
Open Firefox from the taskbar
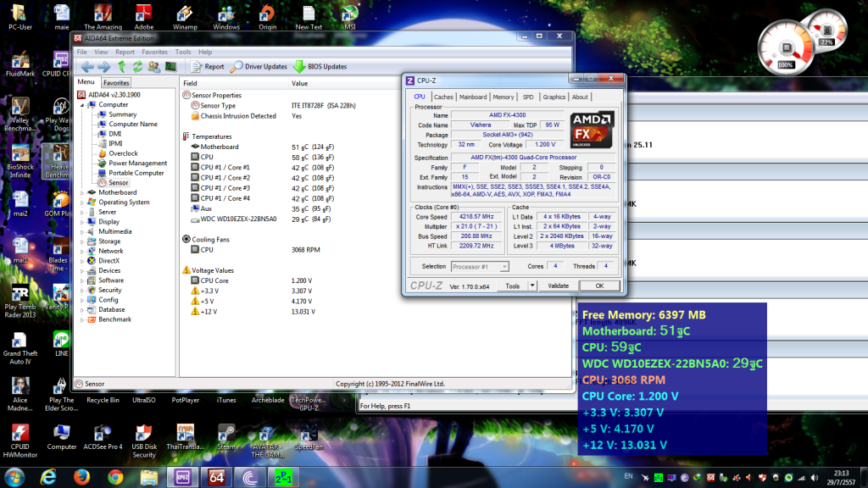(81, 476)
